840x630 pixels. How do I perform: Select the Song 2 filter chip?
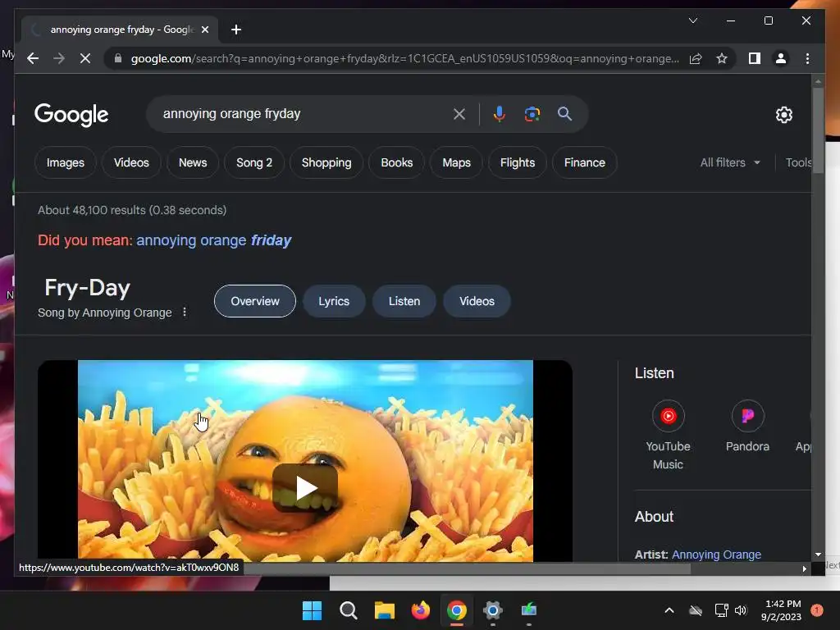[x=254, y=162]
